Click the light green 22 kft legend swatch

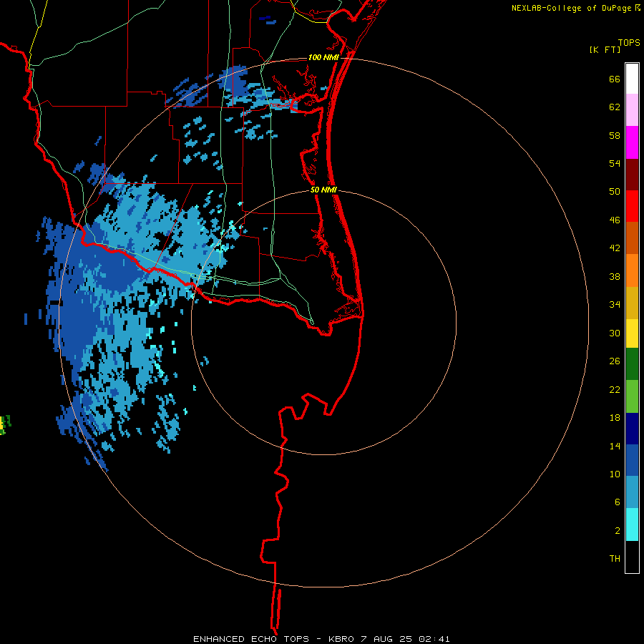point(632,396)
